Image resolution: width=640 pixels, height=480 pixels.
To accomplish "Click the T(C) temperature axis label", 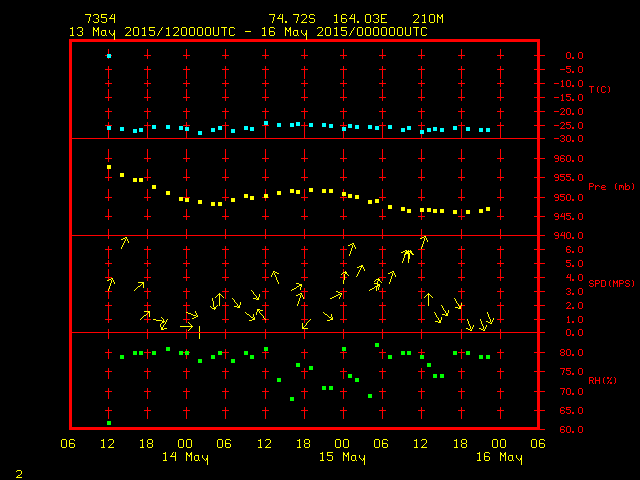I will click(599, 90).
